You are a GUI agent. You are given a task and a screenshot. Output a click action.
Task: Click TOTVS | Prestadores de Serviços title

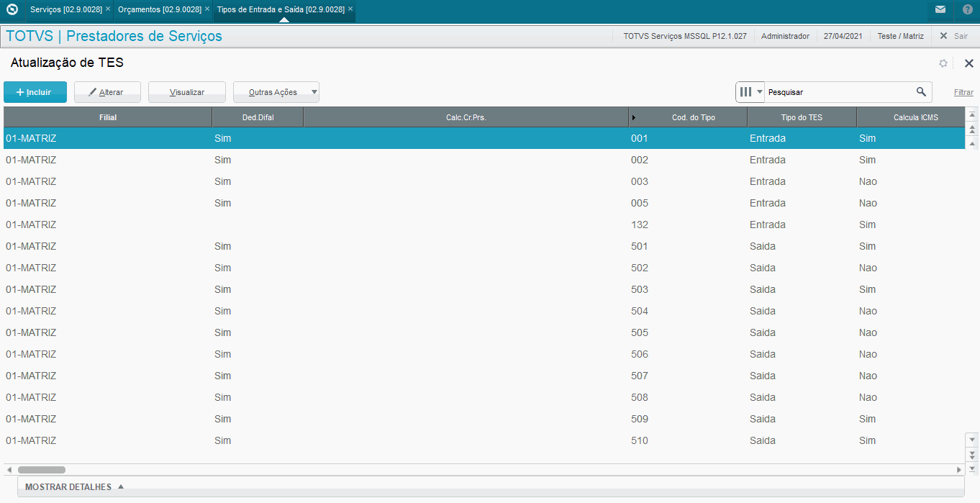click(114, 36)
